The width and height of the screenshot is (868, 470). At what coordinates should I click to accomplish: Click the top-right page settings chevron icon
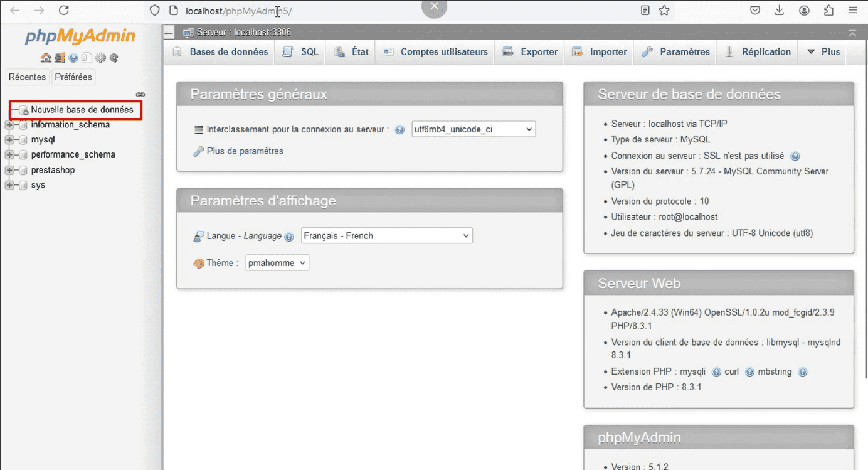coord(852,33)
